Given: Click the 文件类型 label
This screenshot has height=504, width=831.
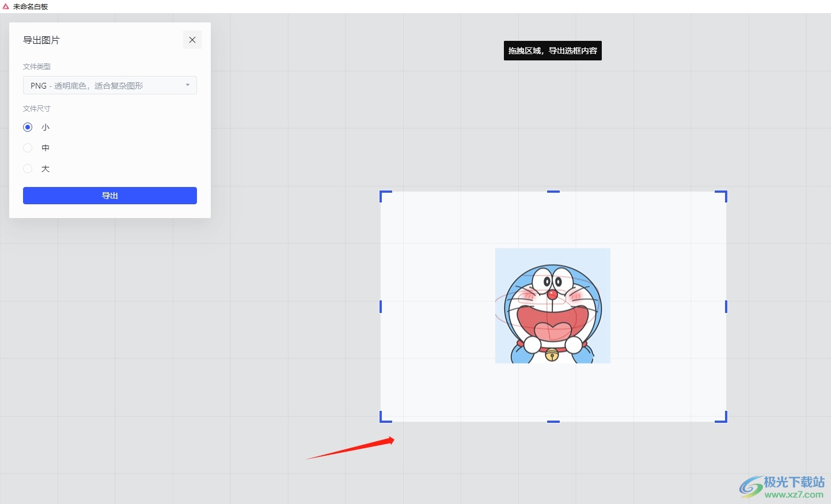Looking at the screenshot, I should point(37,67).
